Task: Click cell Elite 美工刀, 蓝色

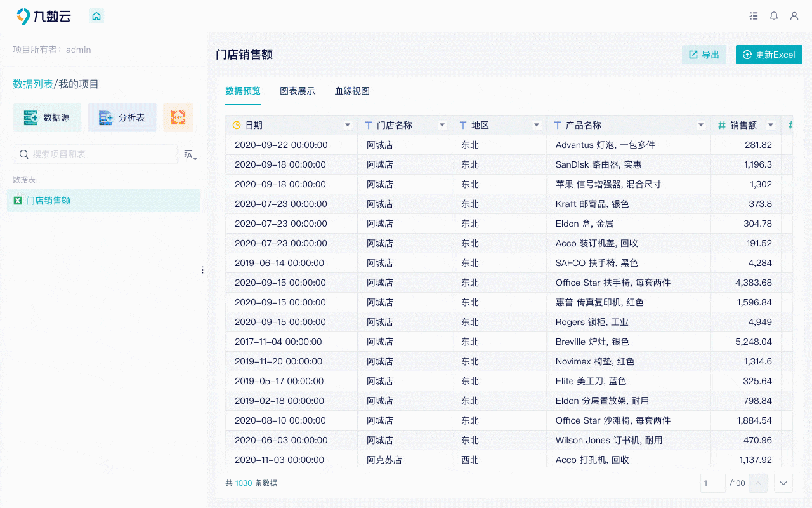Action: 628,381
